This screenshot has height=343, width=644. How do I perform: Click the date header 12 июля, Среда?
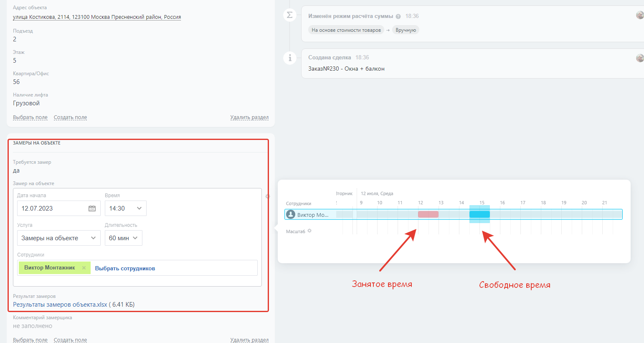point(377,193)
